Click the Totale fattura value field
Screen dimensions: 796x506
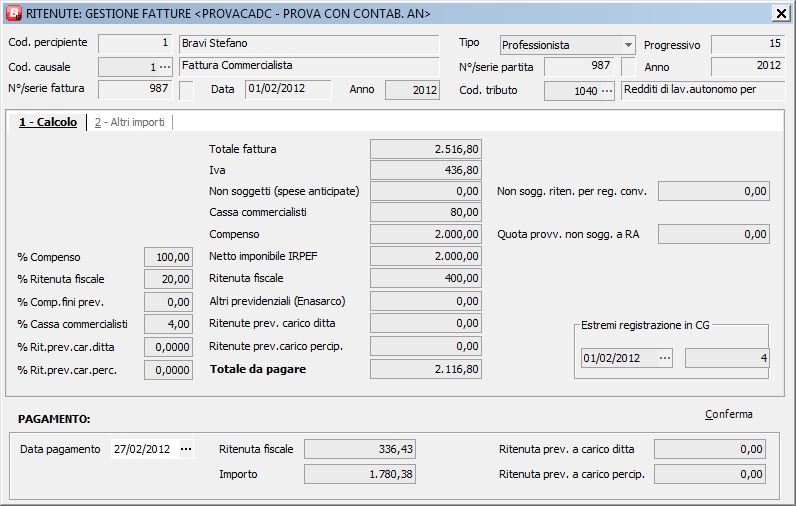point(427,149)
